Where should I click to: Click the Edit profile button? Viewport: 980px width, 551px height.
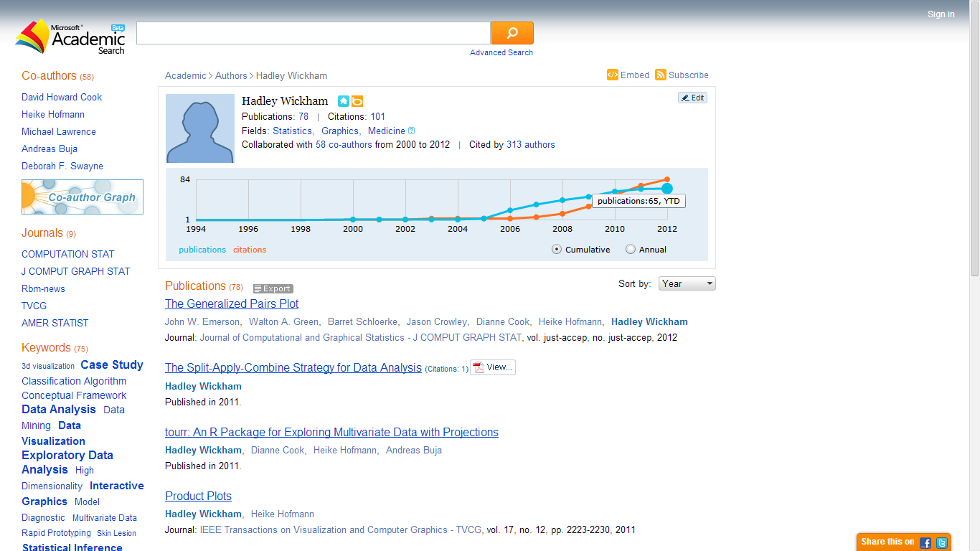(x=692, y=98)
